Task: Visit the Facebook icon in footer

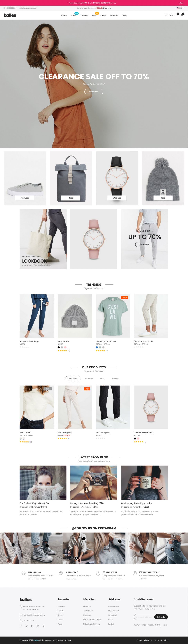Action: [21, 626]
